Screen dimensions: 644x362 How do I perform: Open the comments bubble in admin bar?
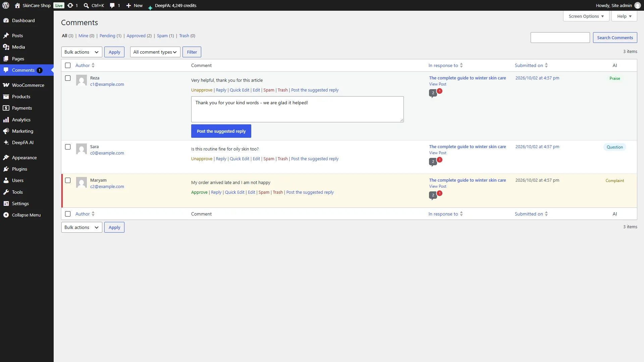click(112, 5)
